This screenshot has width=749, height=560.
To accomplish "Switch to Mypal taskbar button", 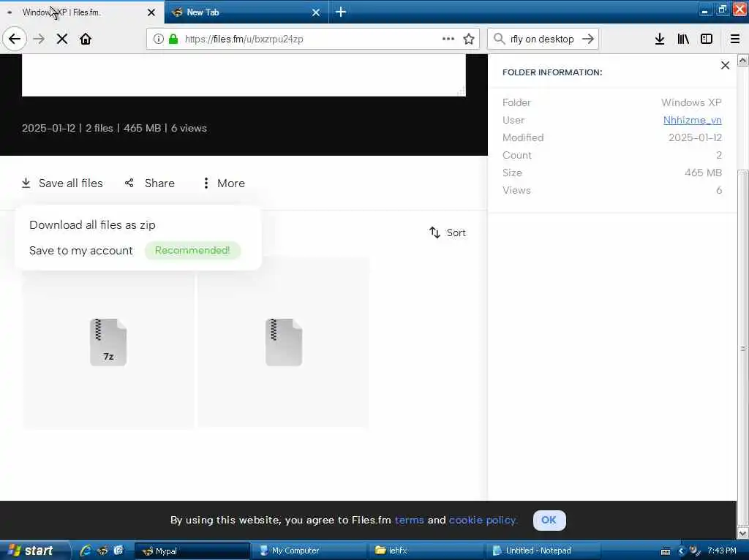I will 192,551.
